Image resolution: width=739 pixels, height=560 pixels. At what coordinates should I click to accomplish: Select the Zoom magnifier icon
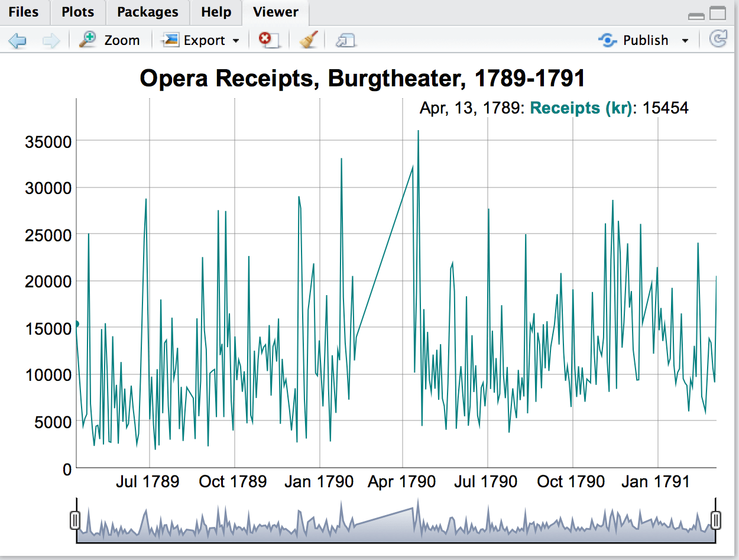click(x=87, y=39)
